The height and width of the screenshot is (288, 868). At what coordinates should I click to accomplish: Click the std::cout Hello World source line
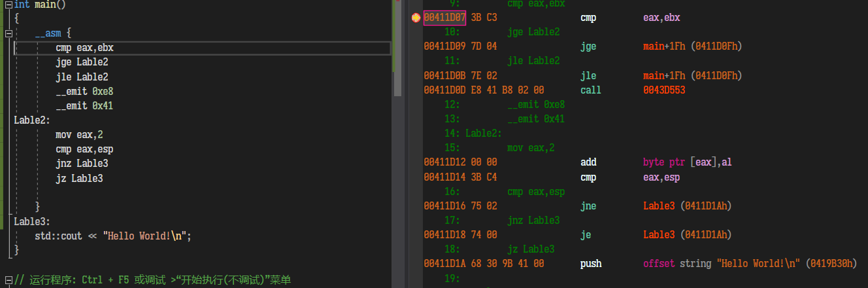pyautogui.click(x=113, y=236)
